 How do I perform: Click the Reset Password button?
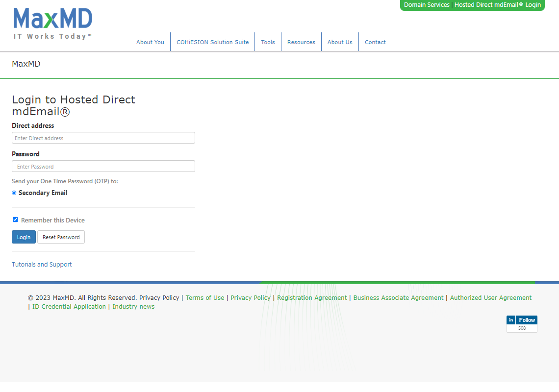click(61, 237)
